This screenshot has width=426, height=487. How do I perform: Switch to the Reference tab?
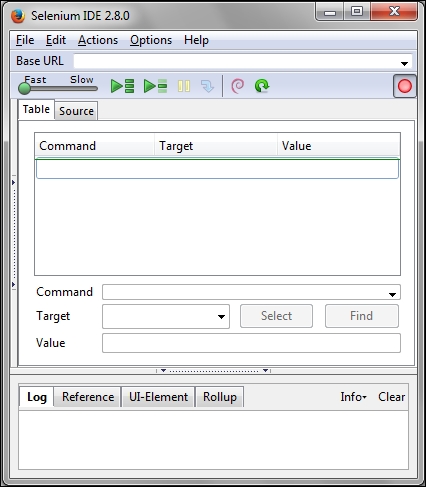coord(88,397)
